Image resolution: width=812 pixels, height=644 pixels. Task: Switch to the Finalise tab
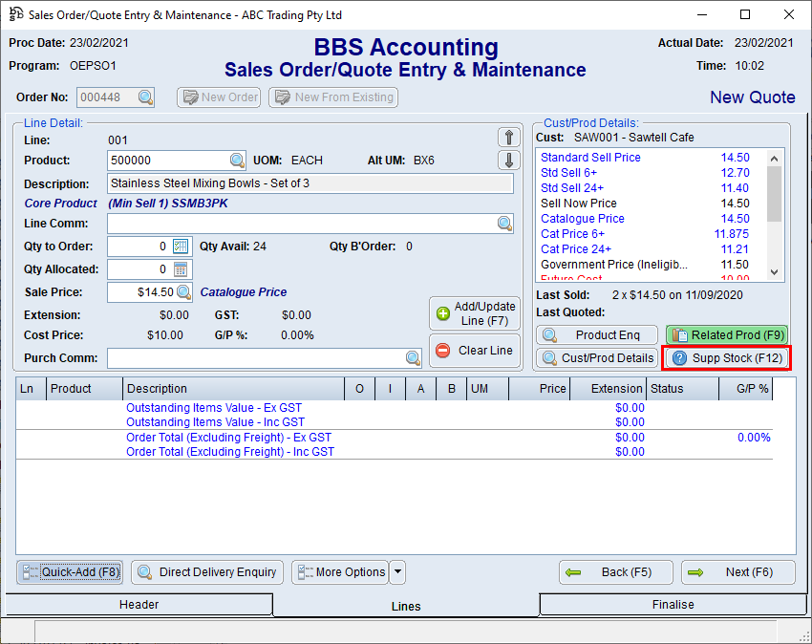pos(673,604)
